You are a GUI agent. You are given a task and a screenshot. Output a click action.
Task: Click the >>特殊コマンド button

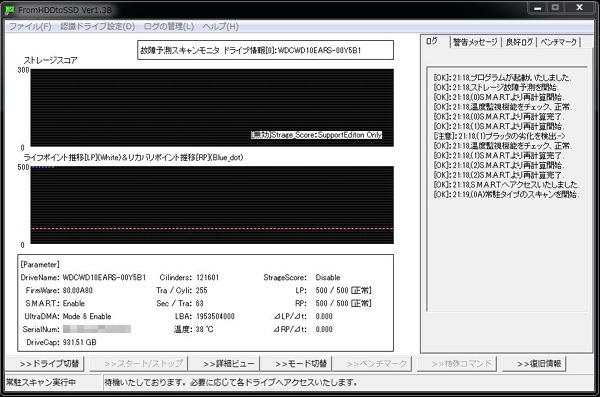[x=457, y=364]
